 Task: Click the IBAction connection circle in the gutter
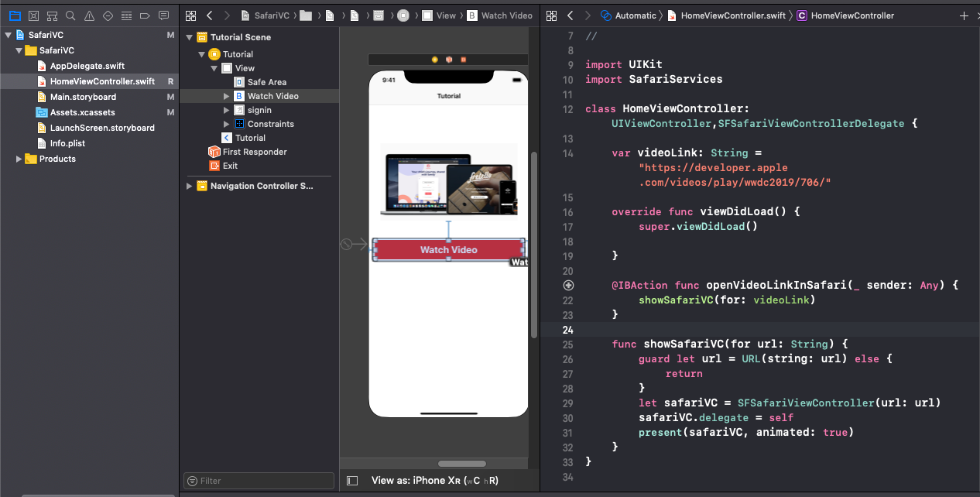click(x=568, y=285)
